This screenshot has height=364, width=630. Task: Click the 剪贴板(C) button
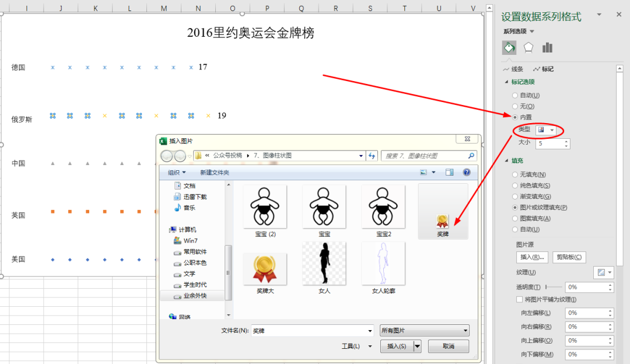click(x=569, y=257)
